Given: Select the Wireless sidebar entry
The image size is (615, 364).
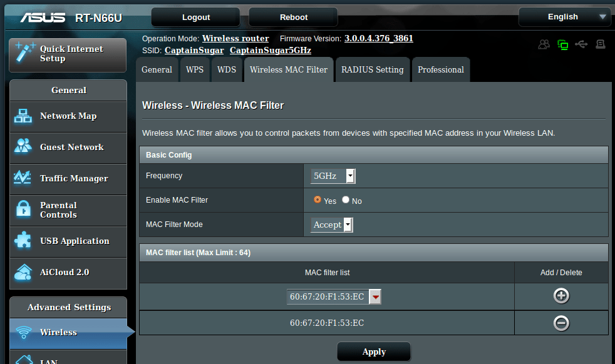Looking at the screenshot, I should point(58,332).
